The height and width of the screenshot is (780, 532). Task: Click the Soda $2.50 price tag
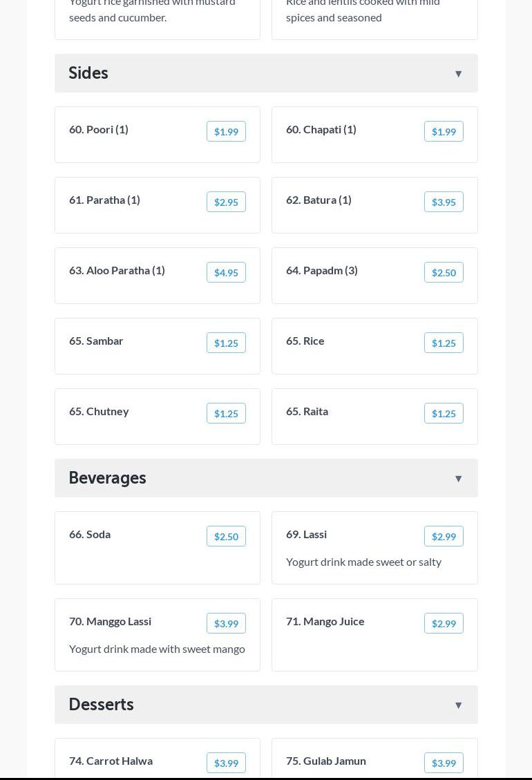[x=226, y=537]
